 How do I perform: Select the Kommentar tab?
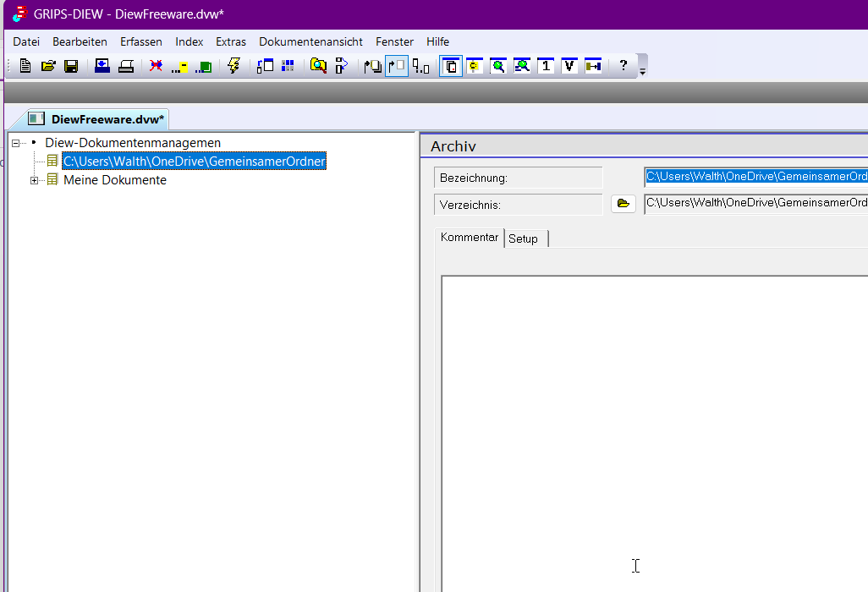(x=469, y=238)
